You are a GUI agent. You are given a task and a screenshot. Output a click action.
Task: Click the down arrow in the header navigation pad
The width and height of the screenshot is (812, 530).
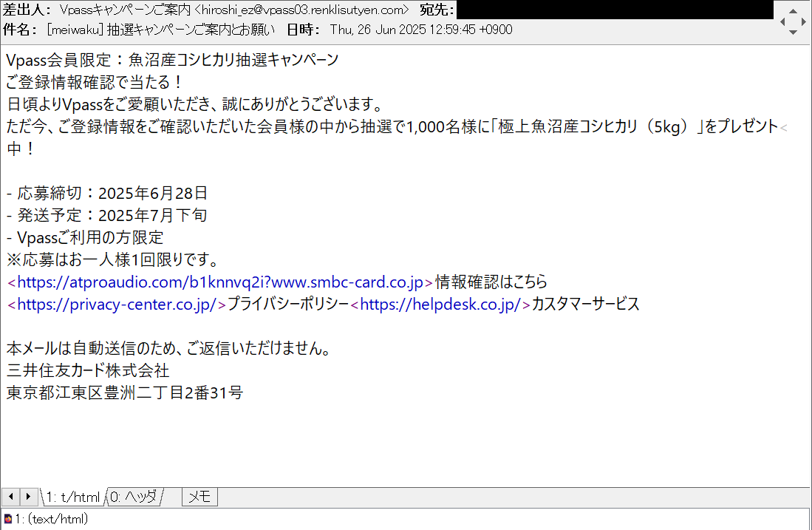pyautogui.click(x=793, y=33)
